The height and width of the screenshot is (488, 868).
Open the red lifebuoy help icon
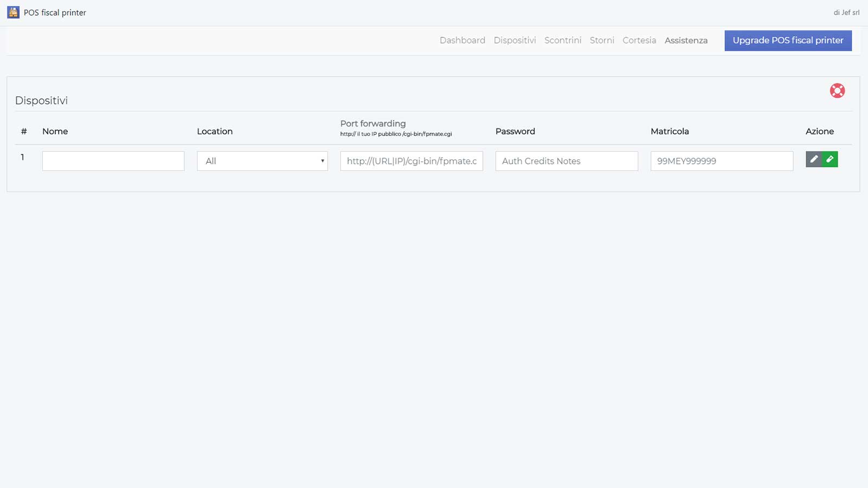(x=837, y=91)
